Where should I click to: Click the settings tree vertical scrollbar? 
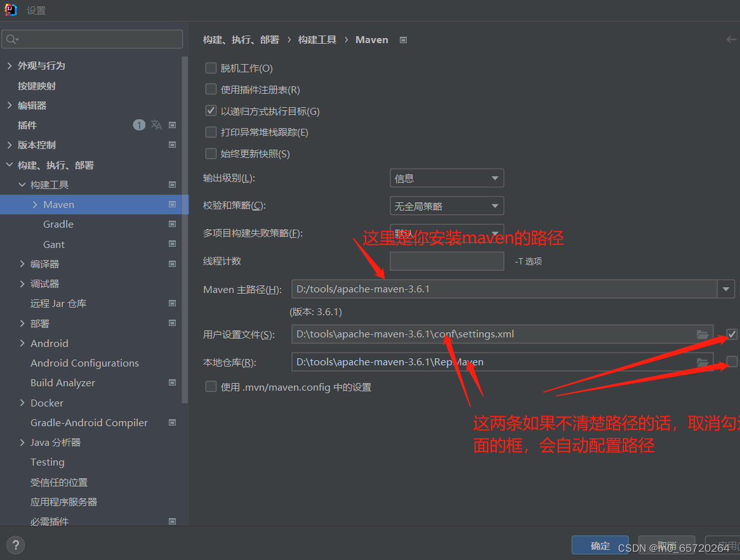point(185,230)
